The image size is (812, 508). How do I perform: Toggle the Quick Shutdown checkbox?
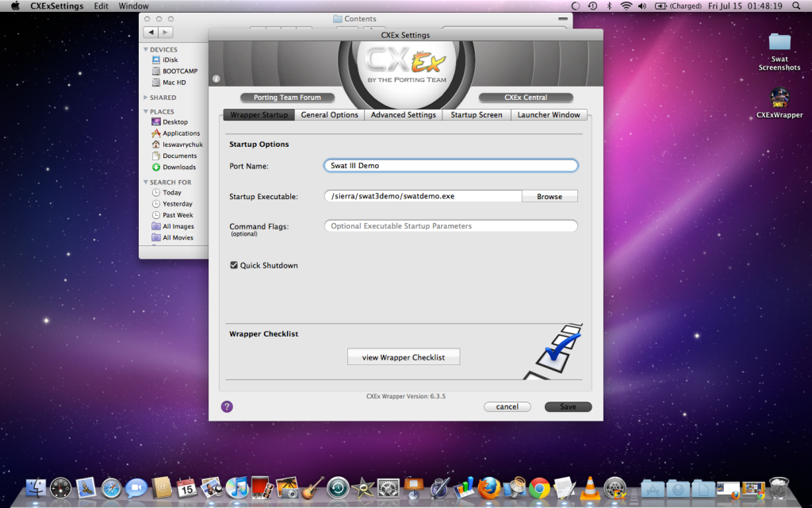234,265
